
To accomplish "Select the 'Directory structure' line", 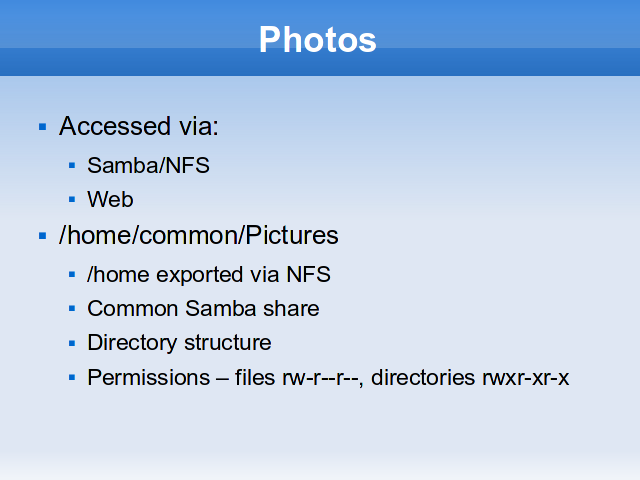I will click(x=179, y=343).
